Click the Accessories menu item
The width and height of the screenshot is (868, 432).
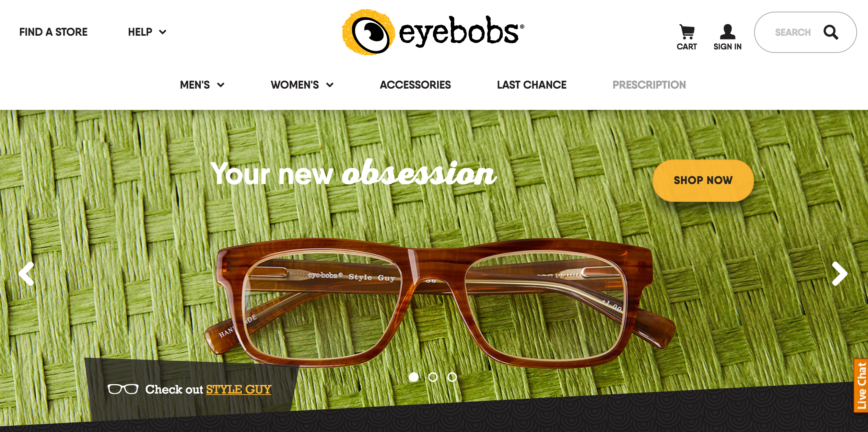[x=415, y=85]
